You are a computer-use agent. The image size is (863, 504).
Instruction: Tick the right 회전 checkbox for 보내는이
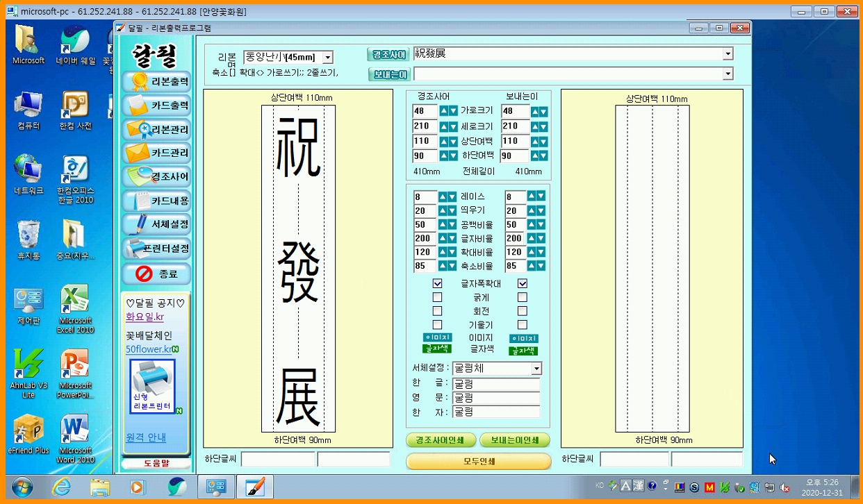[523, 311]
